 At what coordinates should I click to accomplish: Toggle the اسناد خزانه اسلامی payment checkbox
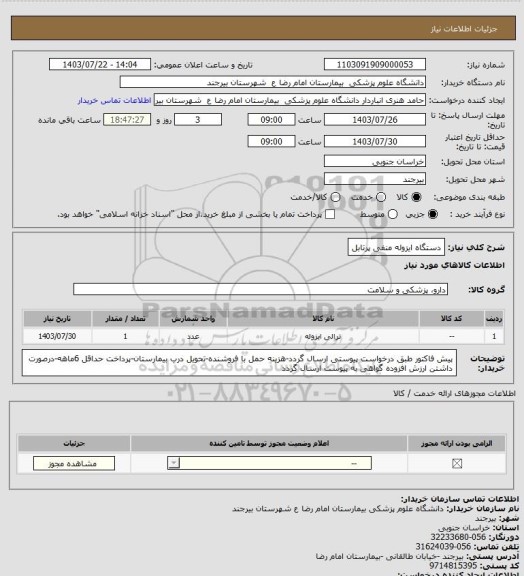tap(330, 214)
